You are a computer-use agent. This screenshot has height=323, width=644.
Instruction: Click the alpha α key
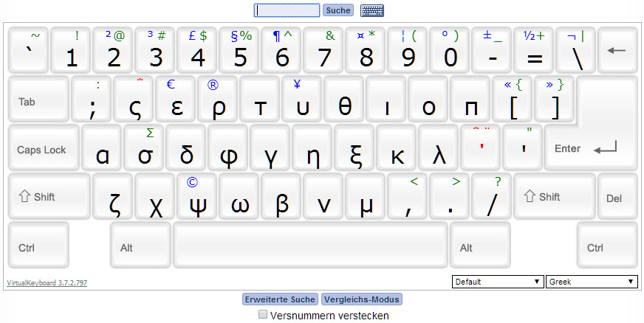tap(101, 147)
